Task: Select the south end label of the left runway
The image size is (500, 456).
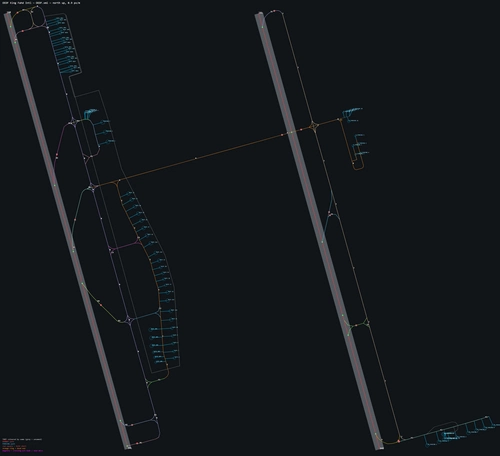Action: [x=129, y=448]
